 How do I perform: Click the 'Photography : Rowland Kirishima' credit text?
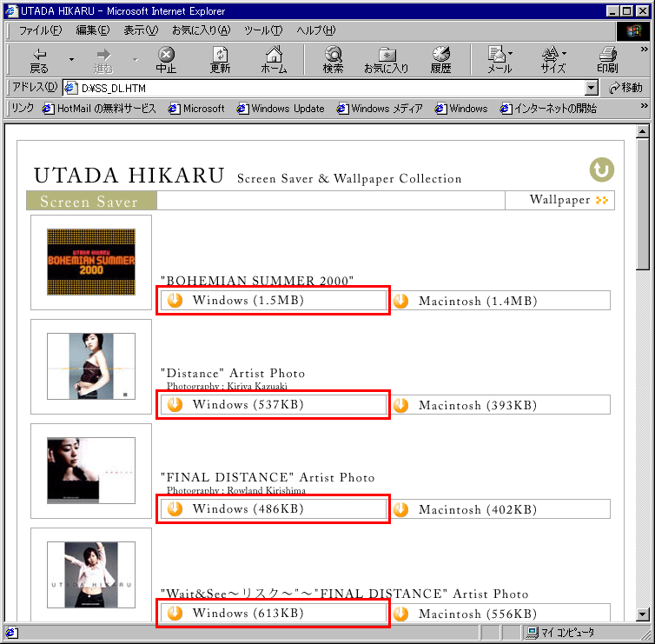click(236, 490)
